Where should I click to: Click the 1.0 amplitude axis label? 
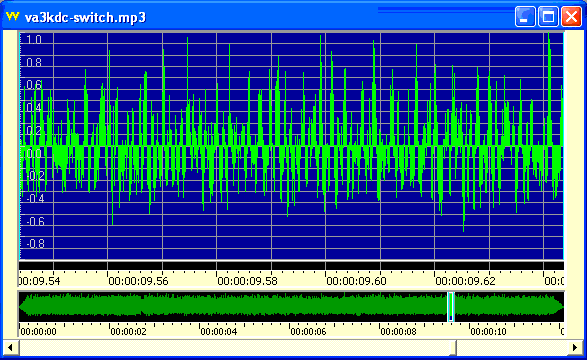(x=34, y=40)
